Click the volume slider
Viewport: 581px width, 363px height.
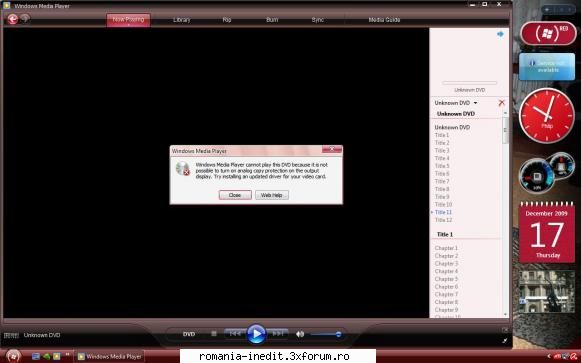[326, 334]
